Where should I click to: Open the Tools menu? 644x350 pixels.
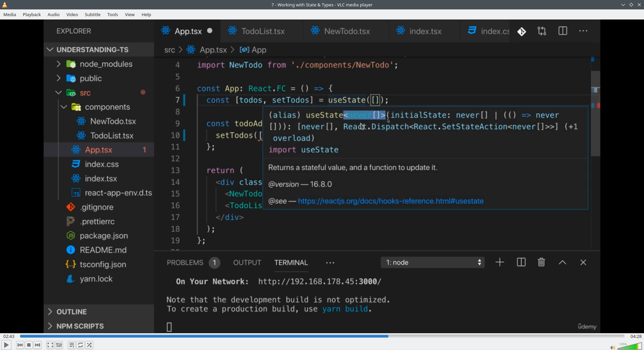(x=113, y=15)
